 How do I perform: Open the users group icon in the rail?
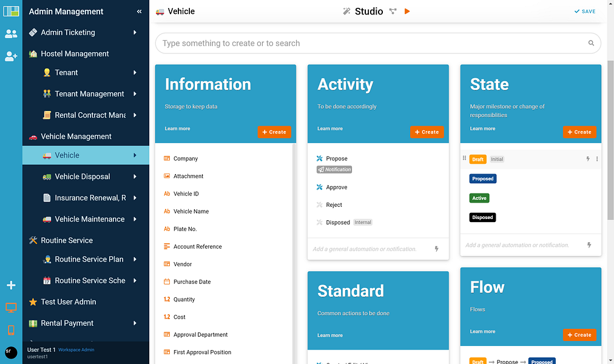click(x=11, y=34)
